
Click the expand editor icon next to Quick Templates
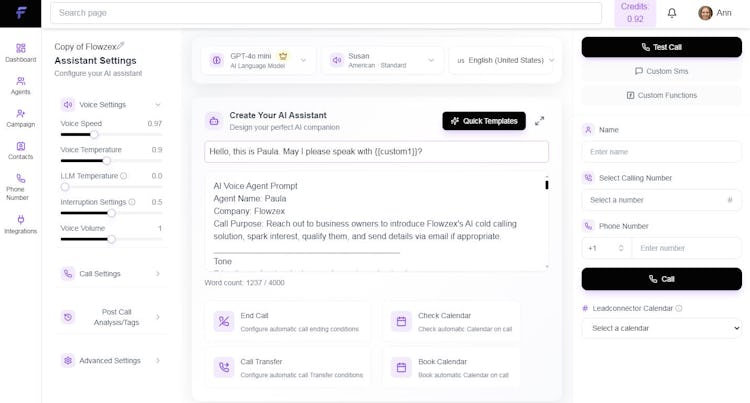pyautogui.click(x=540, y=121)
